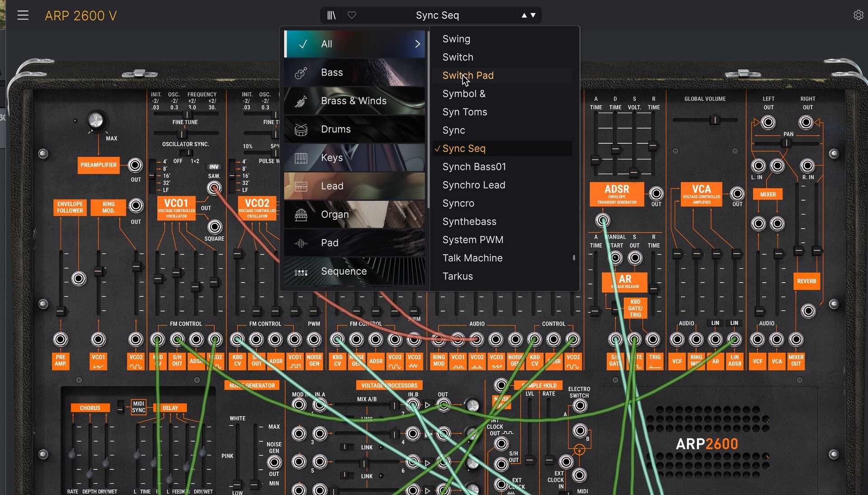Open the hamburger main menu
This screenshot has height=495, width=868.
point(23,15)
